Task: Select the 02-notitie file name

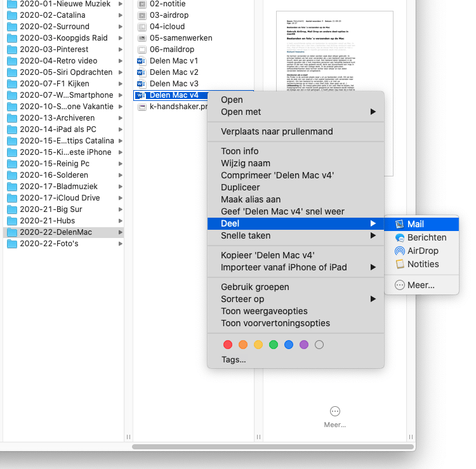Action: [x=168, y=4]
